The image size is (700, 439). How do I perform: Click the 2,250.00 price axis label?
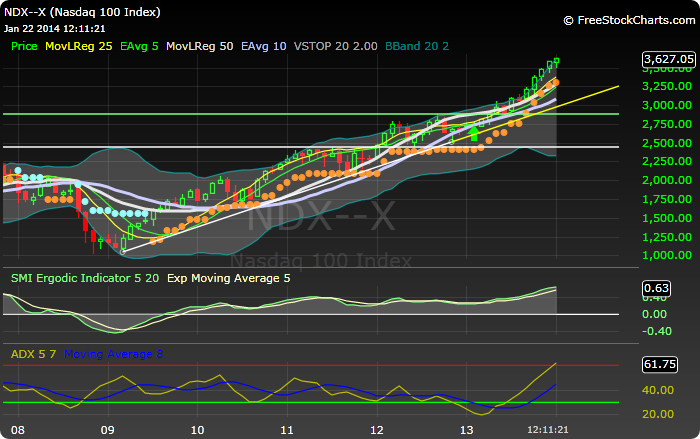pos(667,161)
